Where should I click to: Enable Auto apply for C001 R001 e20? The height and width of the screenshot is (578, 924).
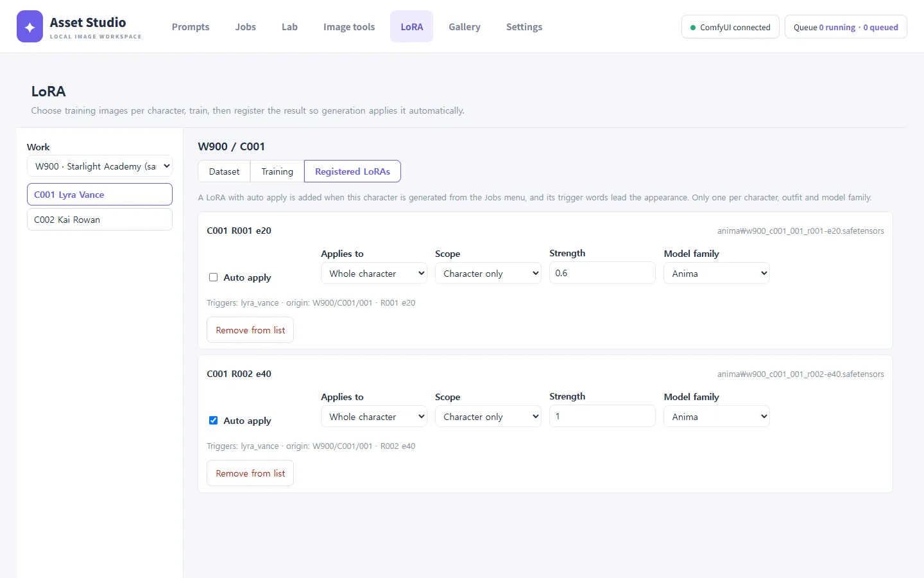click(213, 277)
